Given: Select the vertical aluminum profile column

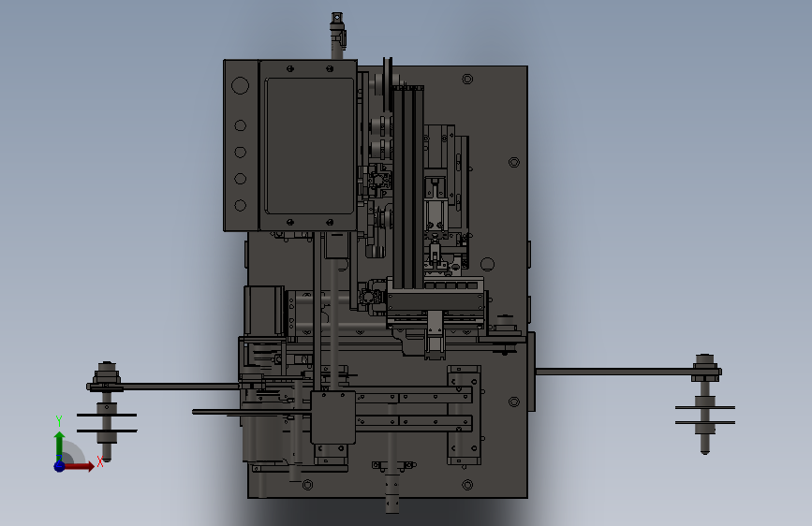Looking at the screenshot, I should [x=408, y=186].
